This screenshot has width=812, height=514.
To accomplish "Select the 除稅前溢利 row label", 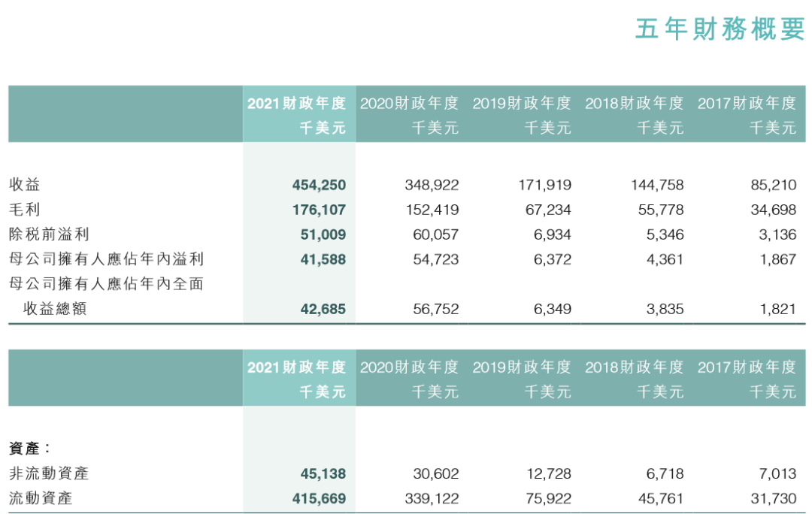I will (x=49, y=234).
